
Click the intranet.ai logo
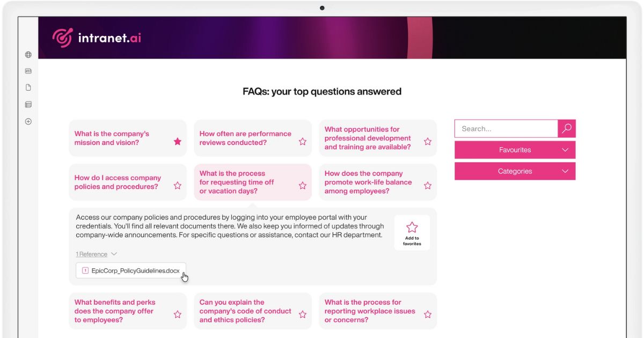(97, 38)
